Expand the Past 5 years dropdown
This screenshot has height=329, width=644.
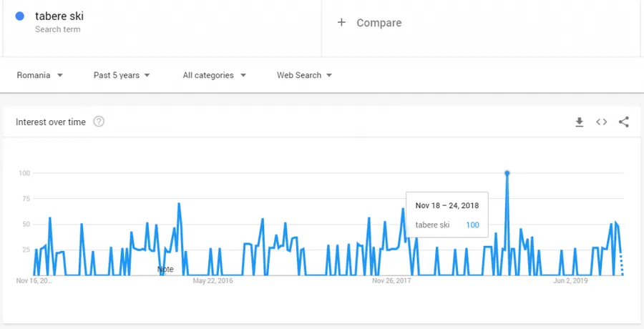pos(122,75)
